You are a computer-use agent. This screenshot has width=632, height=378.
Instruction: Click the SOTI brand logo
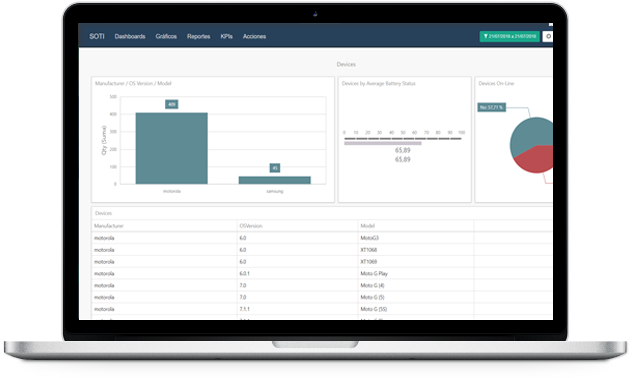(97, 36)
